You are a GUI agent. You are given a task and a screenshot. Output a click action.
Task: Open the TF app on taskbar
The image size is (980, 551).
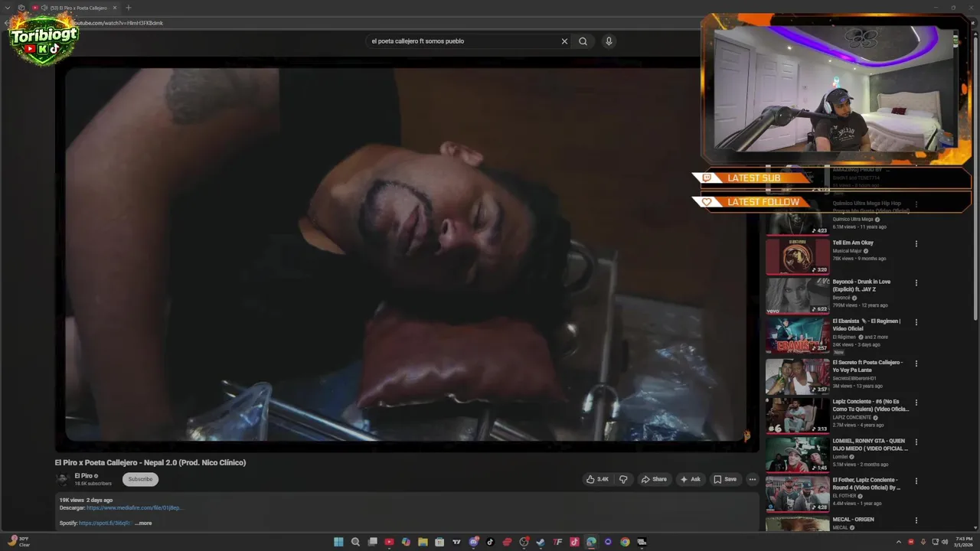557,542
